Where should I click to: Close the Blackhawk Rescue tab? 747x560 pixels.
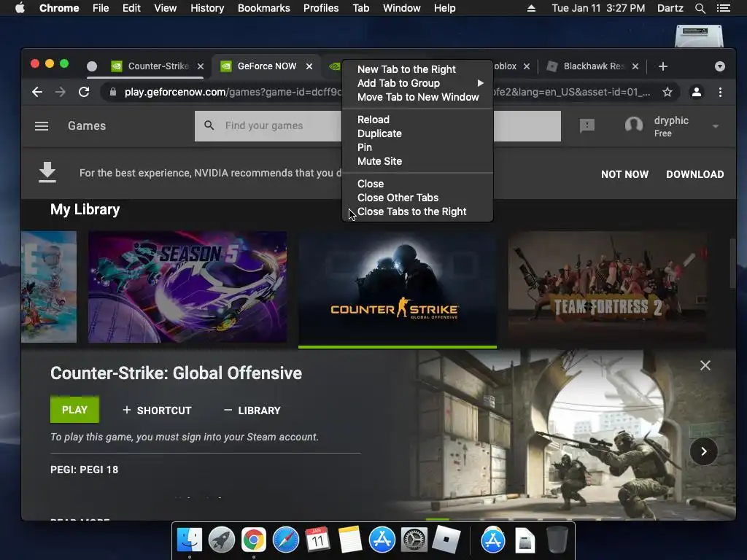click(x=635, y=66)
